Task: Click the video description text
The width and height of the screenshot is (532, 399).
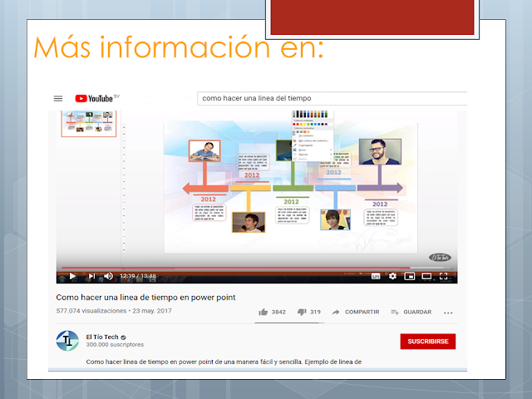Action: pos(224,362)
